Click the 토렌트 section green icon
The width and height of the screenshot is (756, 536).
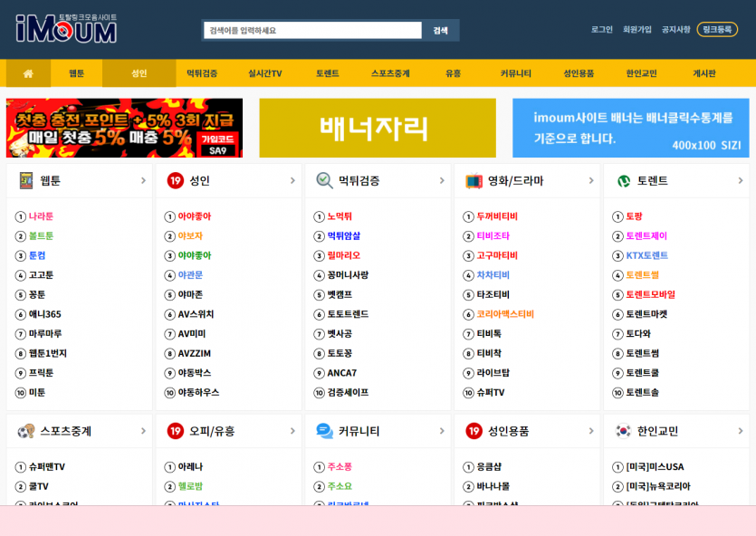coord(623,181)
